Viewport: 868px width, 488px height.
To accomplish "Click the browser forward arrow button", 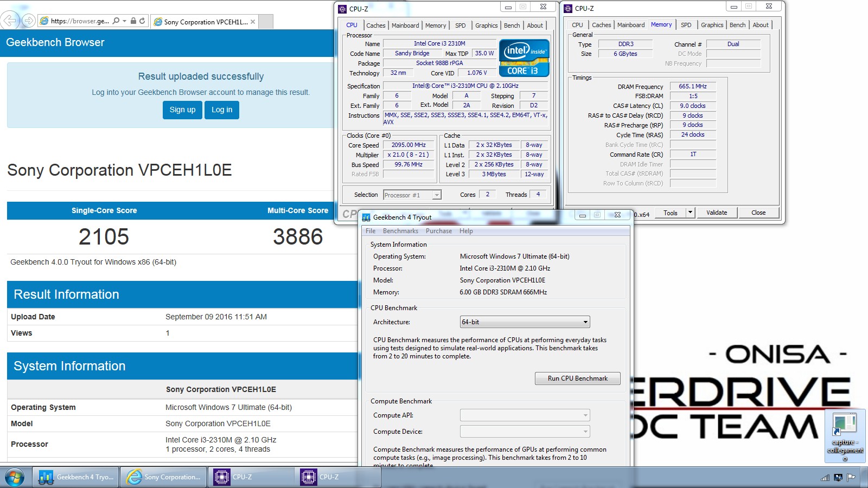I will [x=28, y=21].
